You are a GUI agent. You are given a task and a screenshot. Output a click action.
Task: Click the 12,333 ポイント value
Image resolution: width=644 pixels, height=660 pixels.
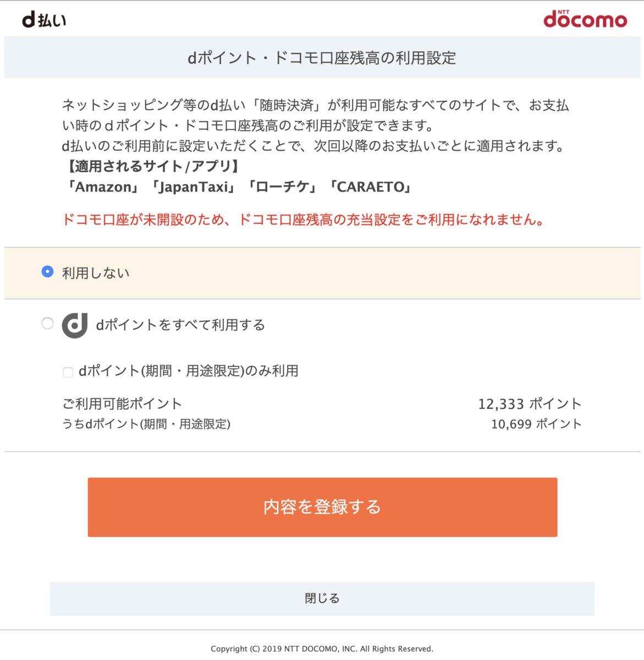click(530, 403)
